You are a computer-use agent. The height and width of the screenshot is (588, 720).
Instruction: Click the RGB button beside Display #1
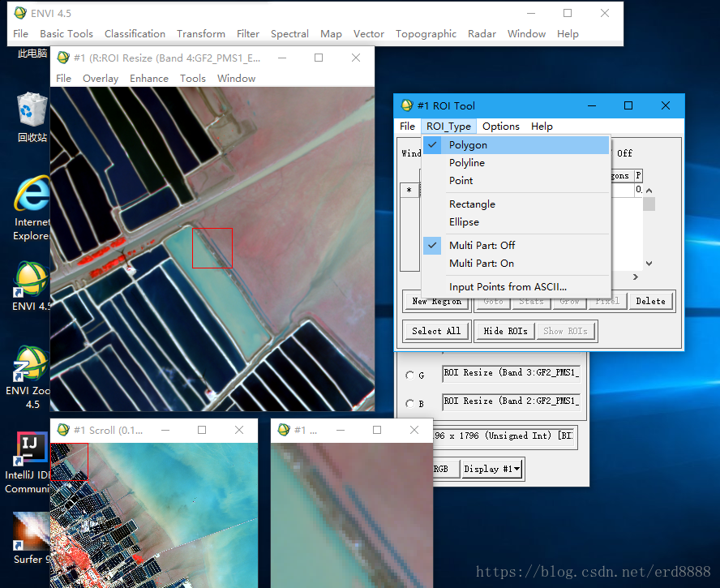[445, 469]
